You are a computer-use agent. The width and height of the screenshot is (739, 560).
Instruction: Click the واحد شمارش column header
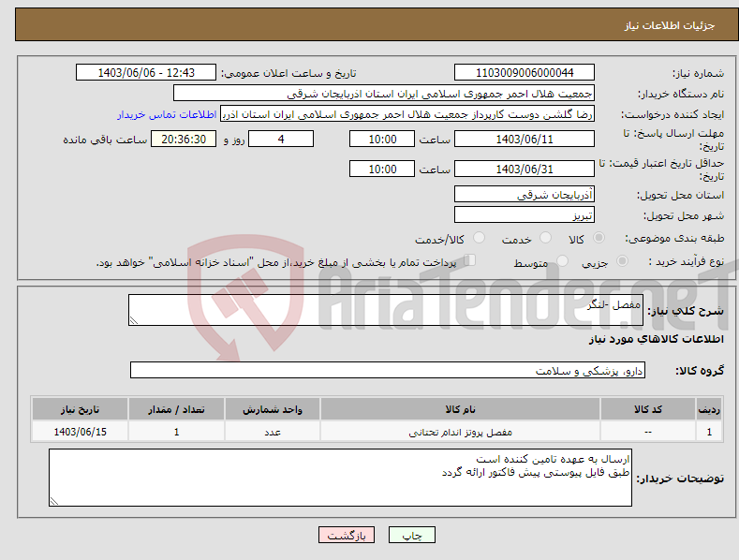coord(273,409)
